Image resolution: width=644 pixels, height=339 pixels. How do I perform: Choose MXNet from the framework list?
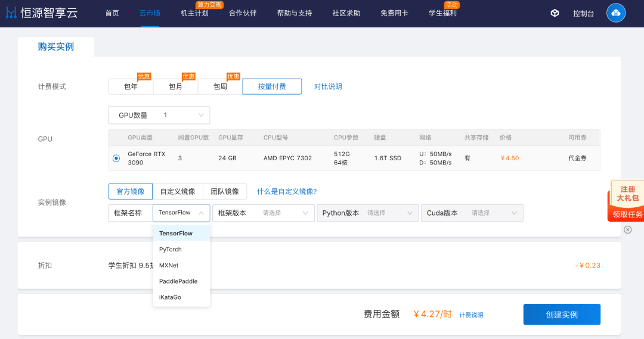tap(181, 265)
